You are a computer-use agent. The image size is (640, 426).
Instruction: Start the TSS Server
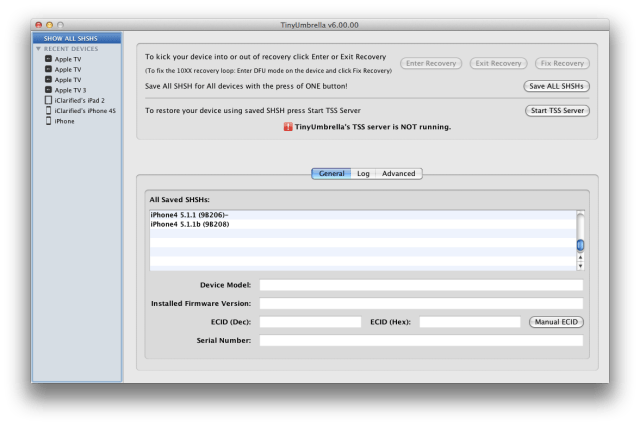point(557,110)
